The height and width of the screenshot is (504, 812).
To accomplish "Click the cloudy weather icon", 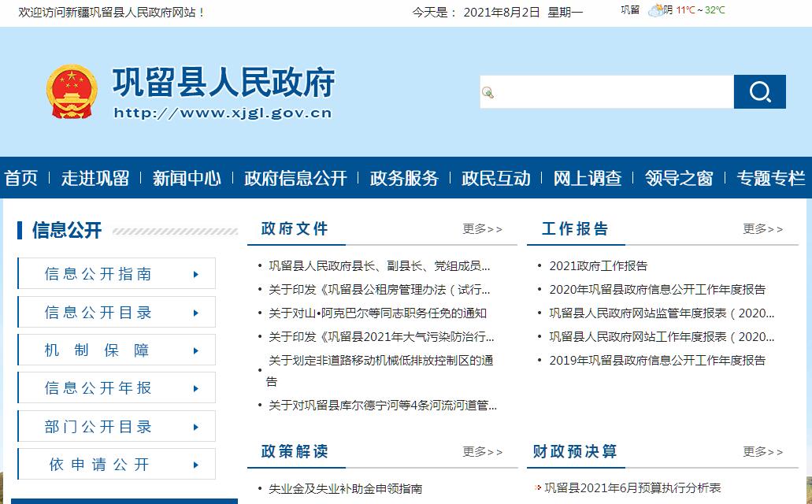I will point(654,11).
